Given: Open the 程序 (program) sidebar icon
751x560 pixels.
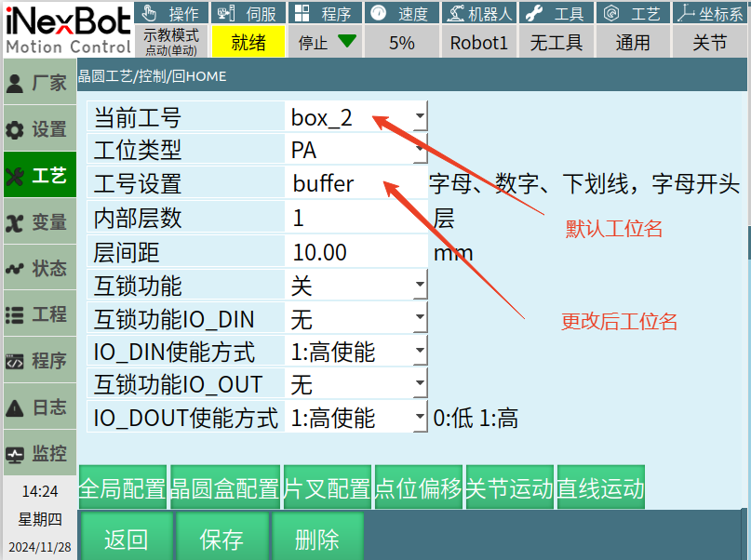Looking at the screenshot, I should pos(15,361).
